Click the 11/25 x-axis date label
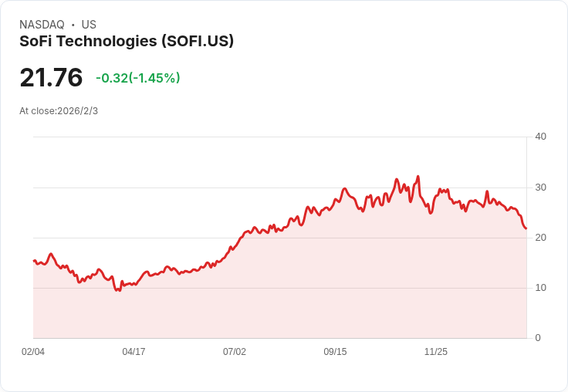This screenshot has height=392, width=568. tap(436, 352)
